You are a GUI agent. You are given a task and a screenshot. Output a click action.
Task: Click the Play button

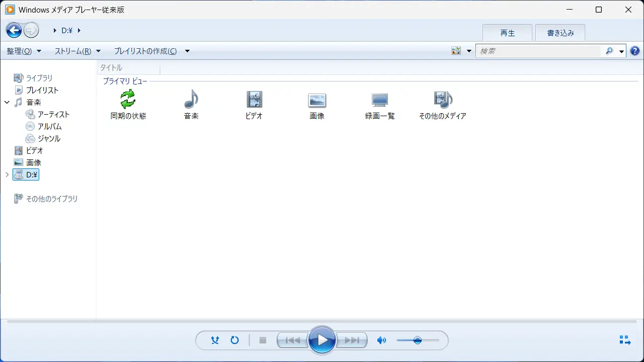(x=322, y=340)
